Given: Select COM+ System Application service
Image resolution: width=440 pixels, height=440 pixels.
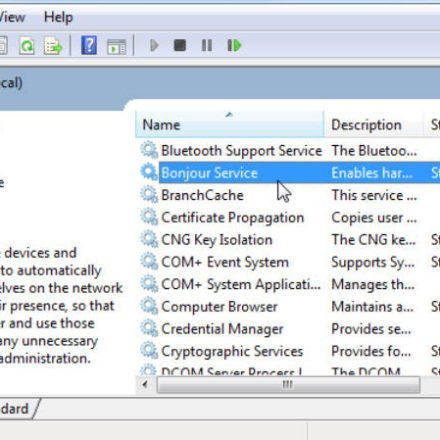Looking at the screenshot, I should click(x=290, y=284).
